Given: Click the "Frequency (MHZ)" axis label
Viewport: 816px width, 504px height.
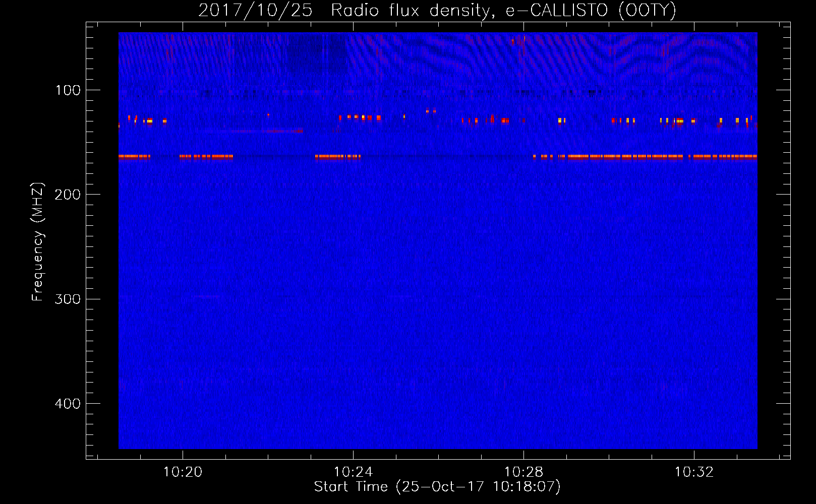Looking at the screenshot, I should (x=38, y=241).
